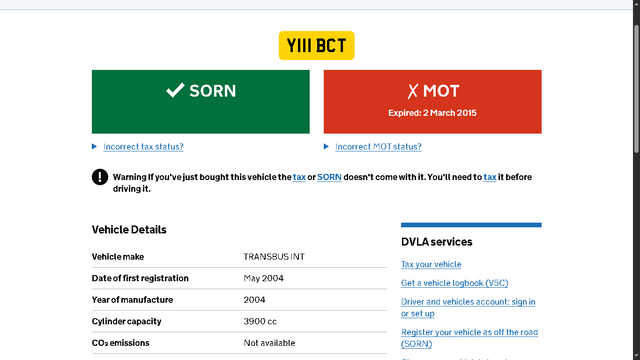640x360 pixels.
Task: Expand the Incorrect MOT status triangle
Action: (x=326, y=147)
